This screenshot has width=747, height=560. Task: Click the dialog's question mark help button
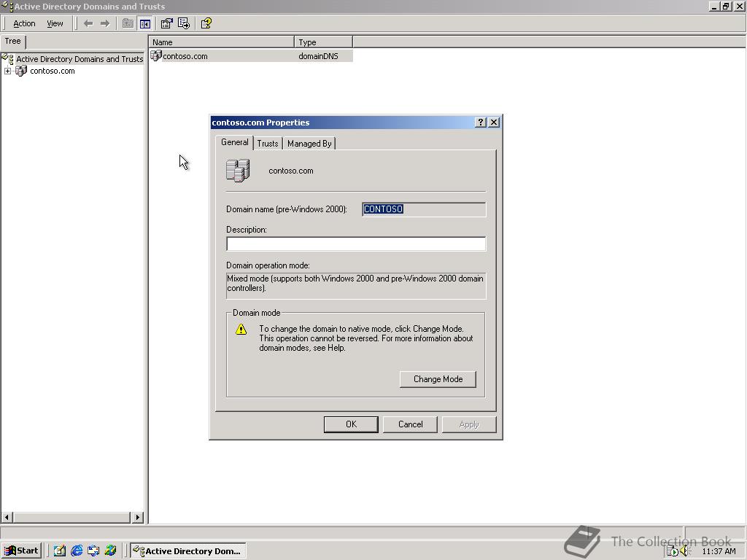coord(481,122)
